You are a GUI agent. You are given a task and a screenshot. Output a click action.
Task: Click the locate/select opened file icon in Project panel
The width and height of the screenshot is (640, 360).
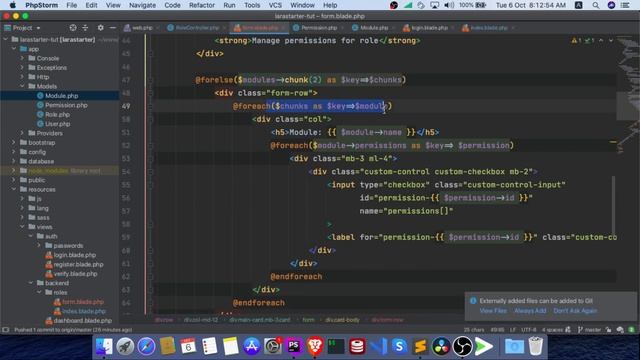[73, 28]
